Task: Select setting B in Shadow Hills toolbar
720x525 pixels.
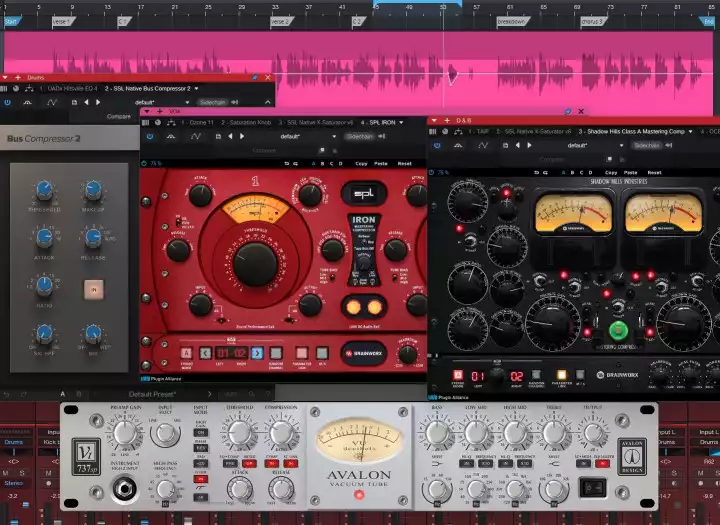Action: pyautogui.click(x=572, y=173)
